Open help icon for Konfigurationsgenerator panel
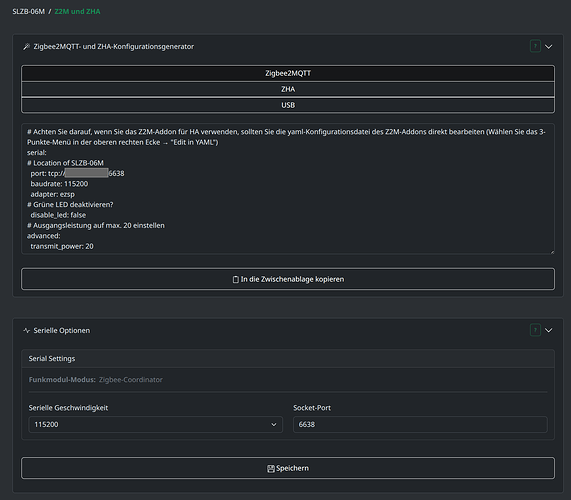The image size is (571, 500). click(x=535, y=46)
